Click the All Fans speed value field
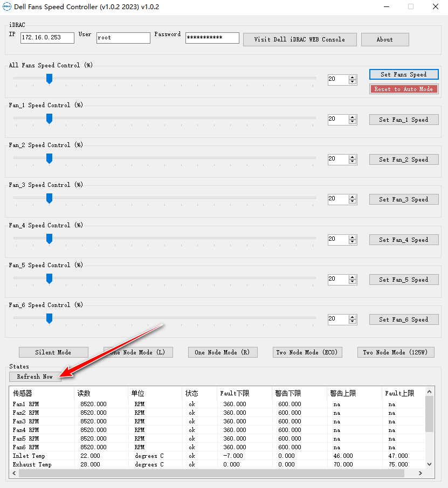Screen dimensions: 448x488 pos(338,79)
